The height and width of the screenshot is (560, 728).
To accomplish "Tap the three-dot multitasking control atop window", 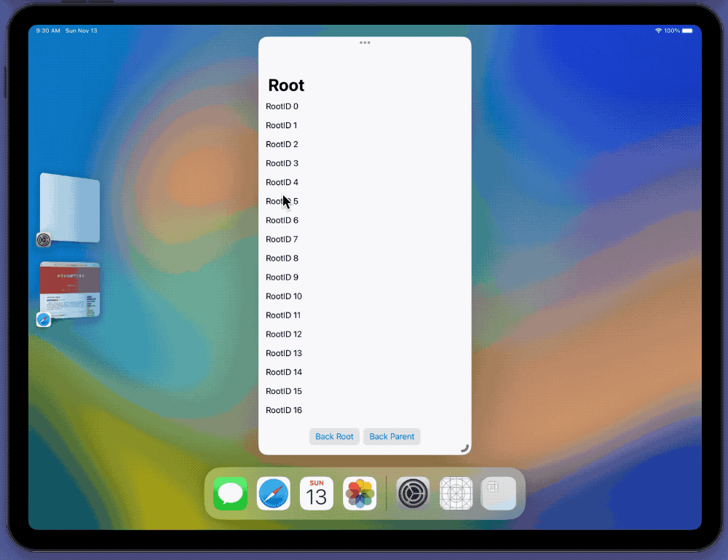I will (x=365, y=43).
